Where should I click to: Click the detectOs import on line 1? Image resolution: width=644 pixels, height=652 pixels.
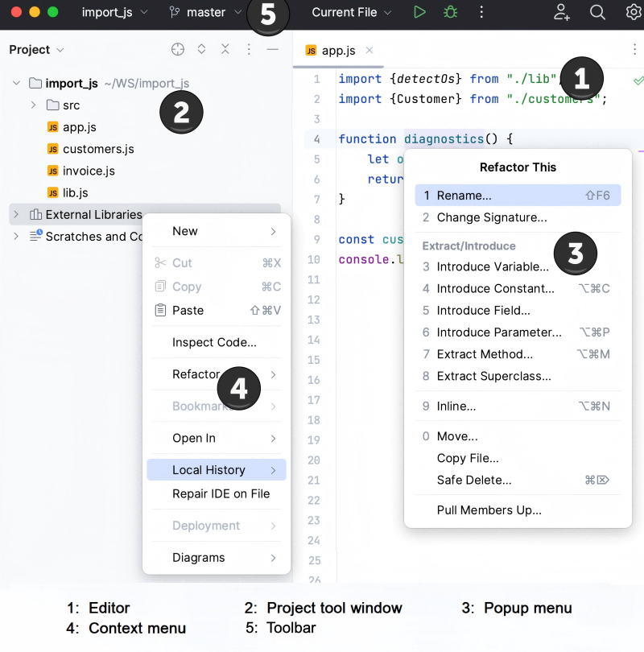(x=426, y=79)
